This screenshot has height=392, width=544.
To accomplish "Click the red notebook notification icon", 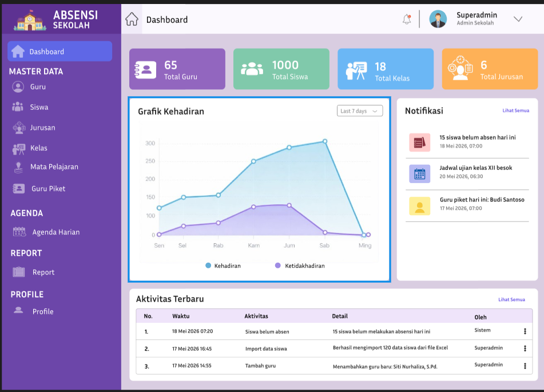I will pyautogui.click(x=419, y=142).
